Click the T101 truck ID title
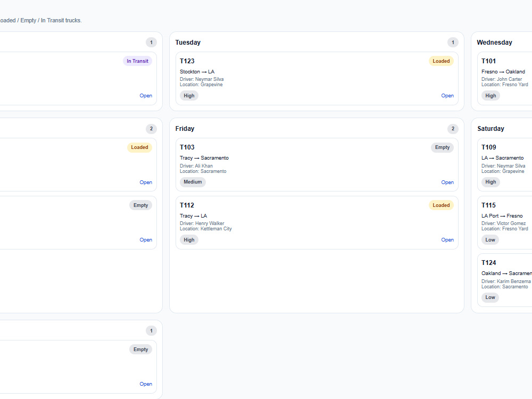The width and height of the screenshot is (532, 399). (x=488, y=61)
